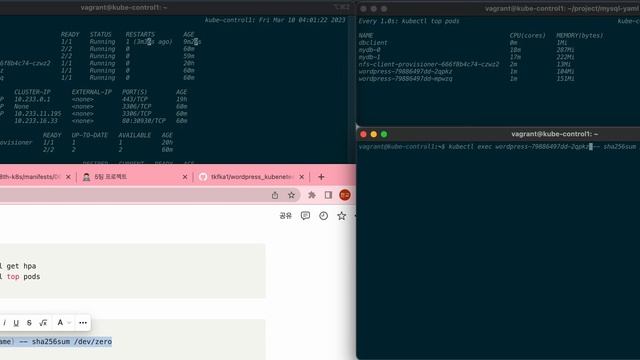Click the Chrome share page icon
640x360 pixels.
click(275, 195)
